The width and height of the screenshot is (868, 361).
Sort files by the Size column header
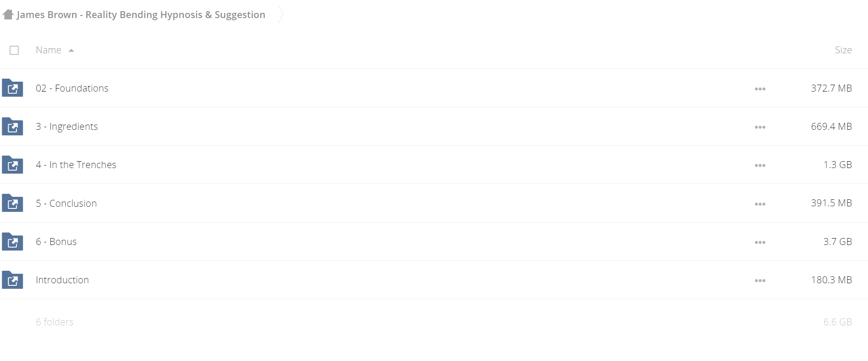(x=843, y=50)
